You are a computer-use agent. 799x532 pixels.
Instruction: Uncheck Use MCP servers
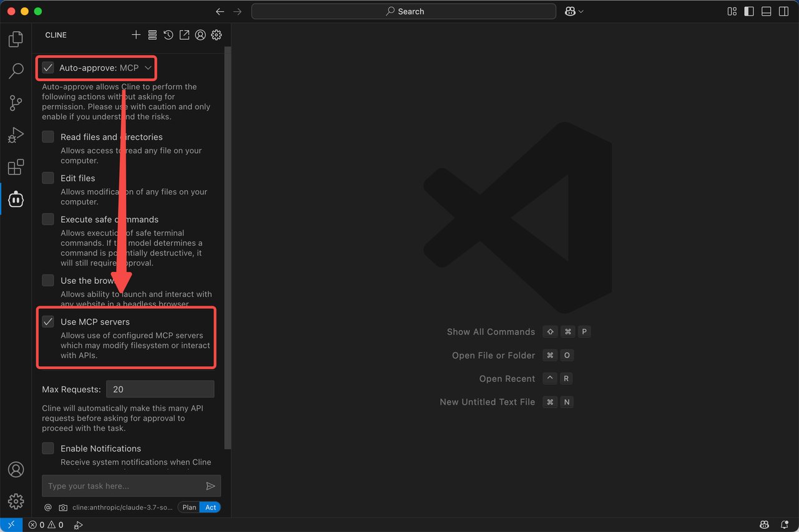[48, 322]
